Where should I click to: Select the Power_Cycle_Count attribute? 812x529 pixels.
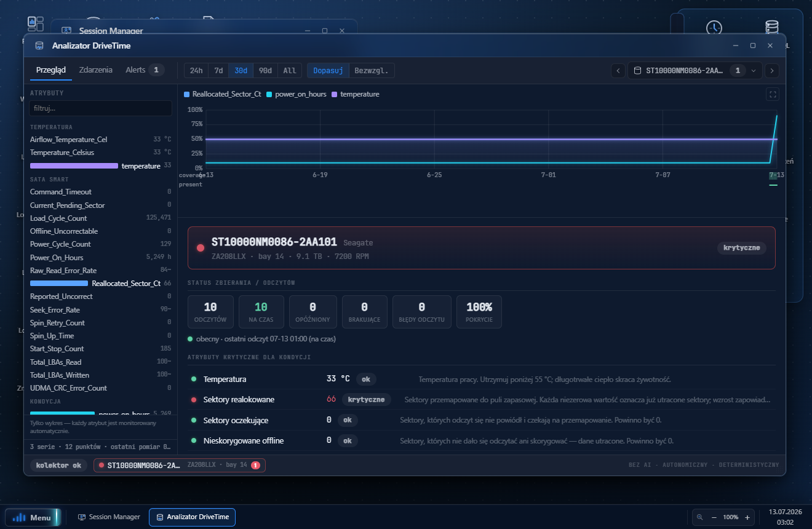point(101,244)
